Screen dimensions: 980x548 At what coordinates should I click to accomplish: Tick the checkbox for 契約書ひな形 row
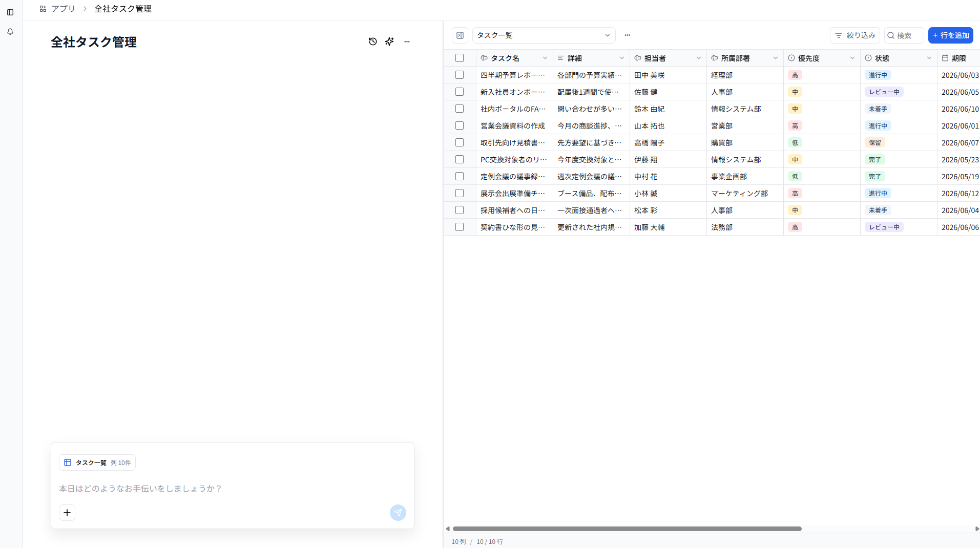coord(460,227)
